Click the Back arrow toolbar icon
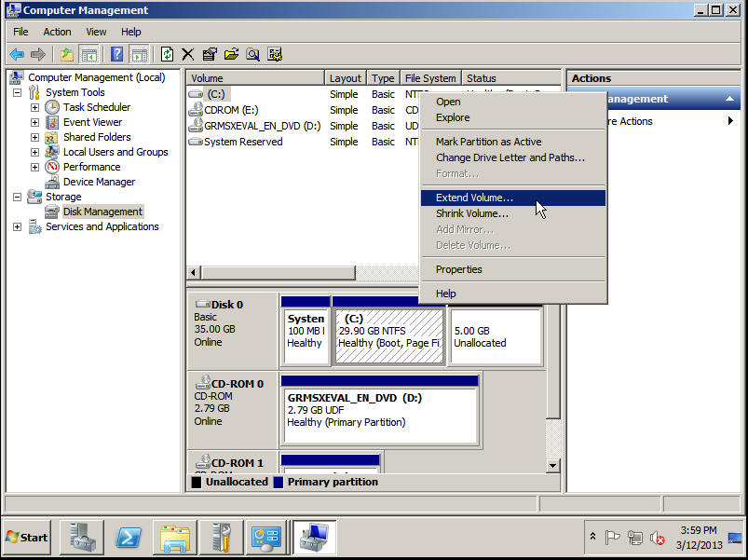Screen dimensions: 748x560 [17, 54]
